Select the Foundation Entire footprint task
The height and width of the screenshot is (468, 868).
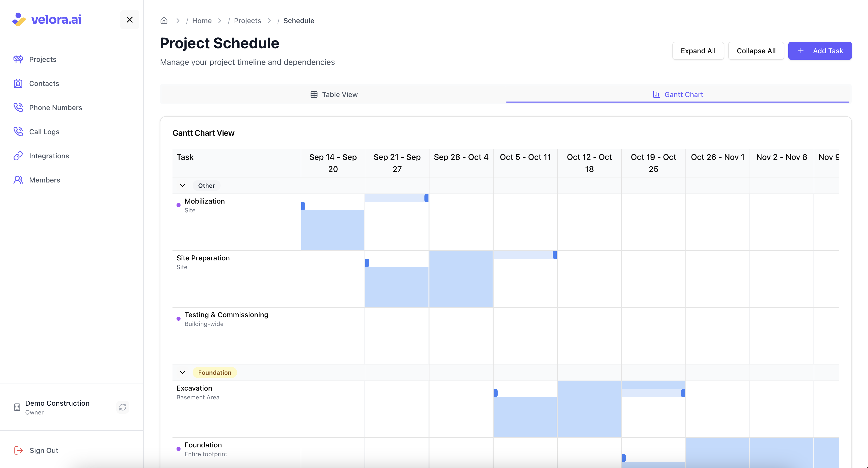coord(237,453)
